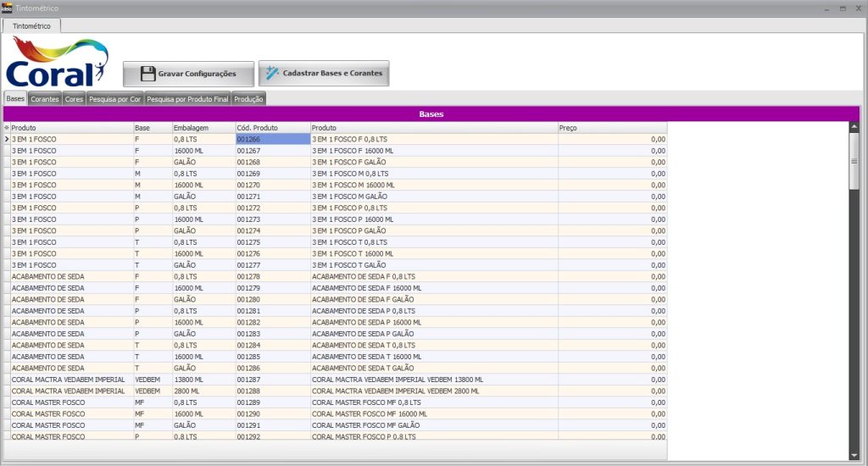Click the Coral logo image
868x466 pixels.
(x=58, y=63)
